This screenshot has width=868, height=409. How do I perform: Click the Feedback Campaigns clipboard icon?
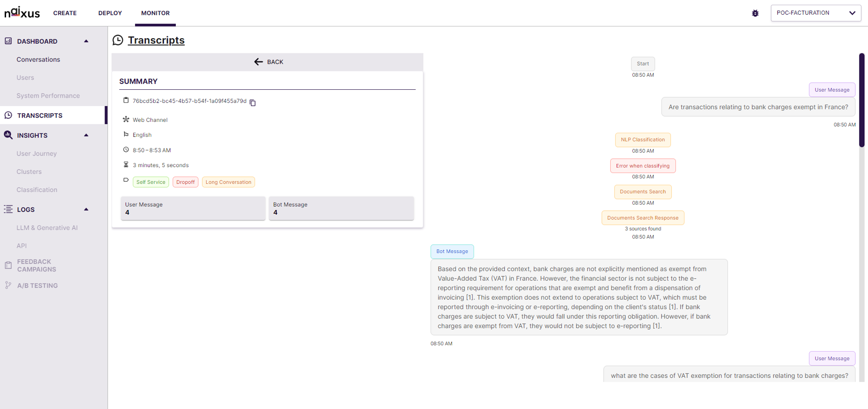[x=8, y=265]
